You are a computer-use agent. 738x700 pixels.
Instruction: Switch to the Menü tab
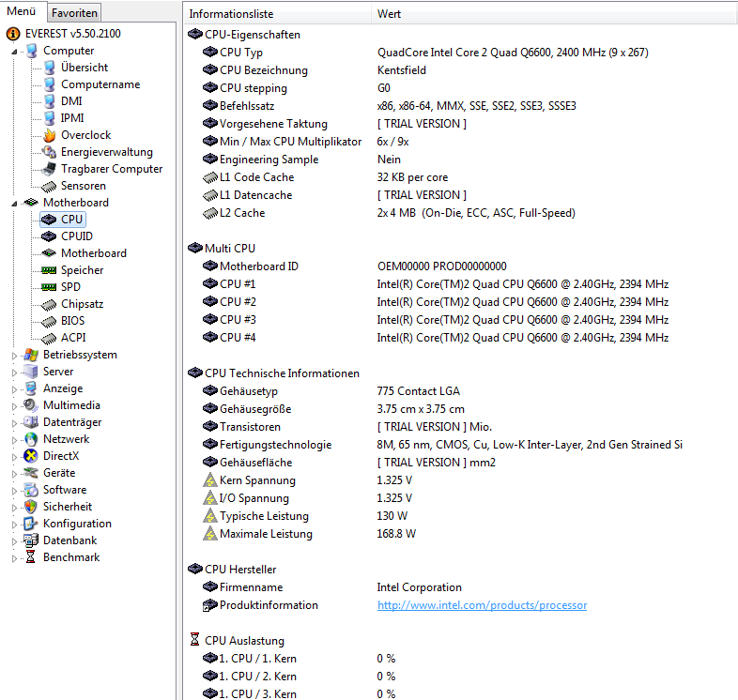(22, 11)
